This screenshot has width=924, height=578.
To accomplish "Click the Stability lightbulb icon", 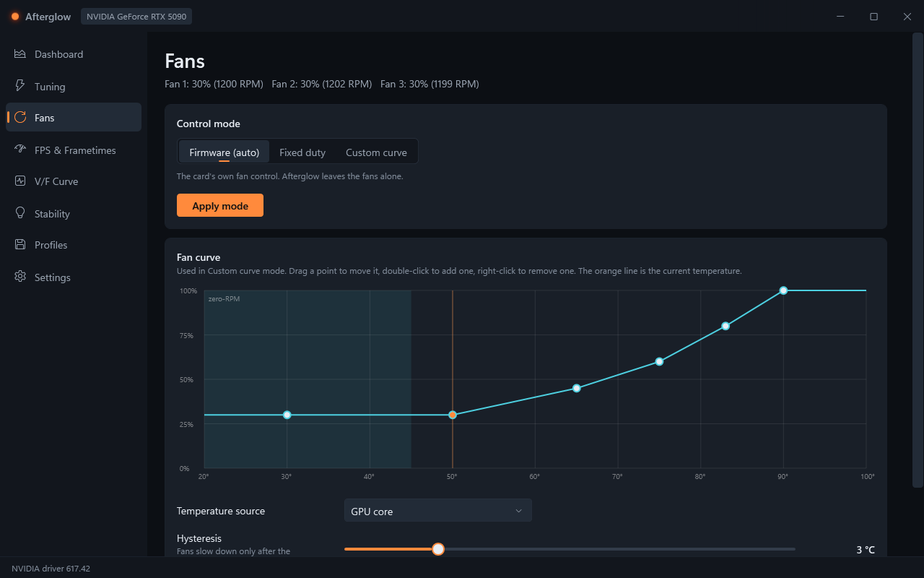I will click(20, 213).
